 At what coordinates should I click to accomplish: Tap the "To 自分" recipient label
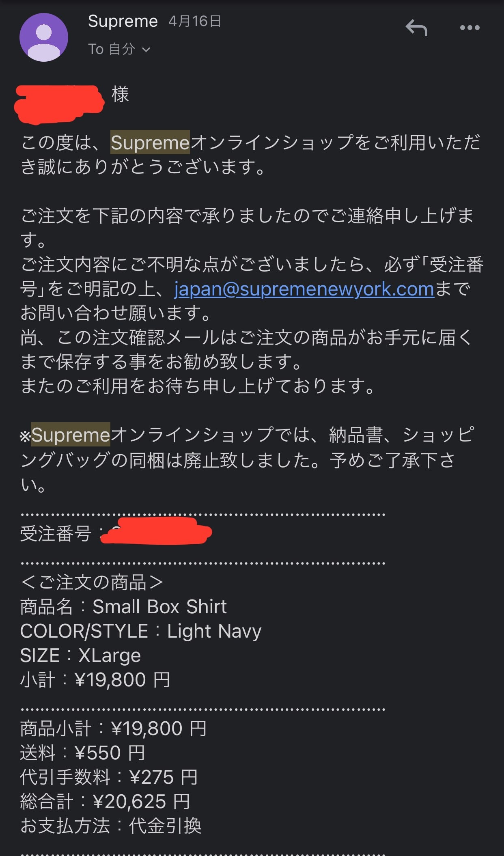(x=112, y=50)
